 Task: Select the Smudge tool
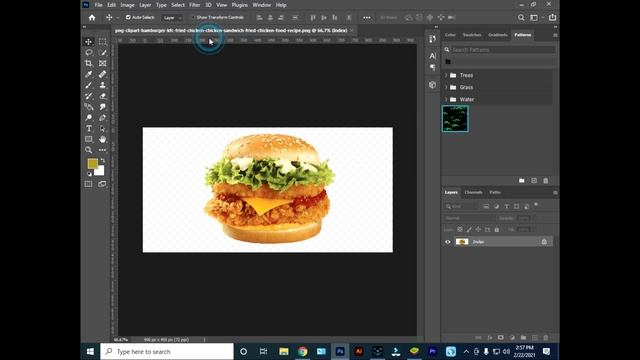click(102, 107)
